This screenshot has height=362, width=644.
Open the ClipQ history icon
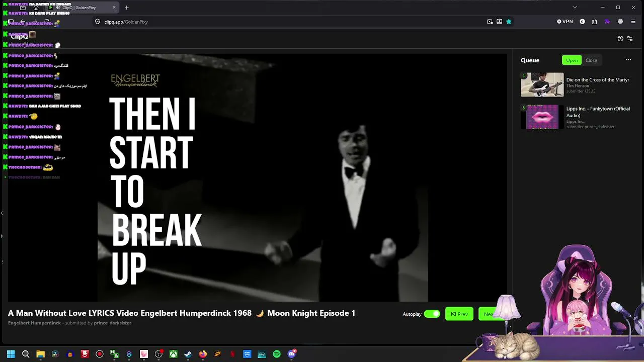(x=620, y=39)
